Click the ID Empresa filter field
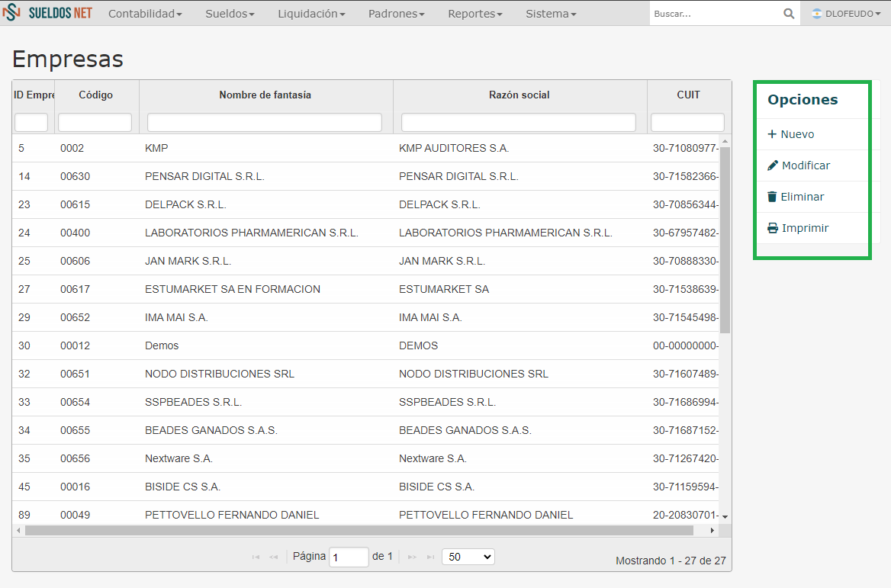 coord(31,122)
